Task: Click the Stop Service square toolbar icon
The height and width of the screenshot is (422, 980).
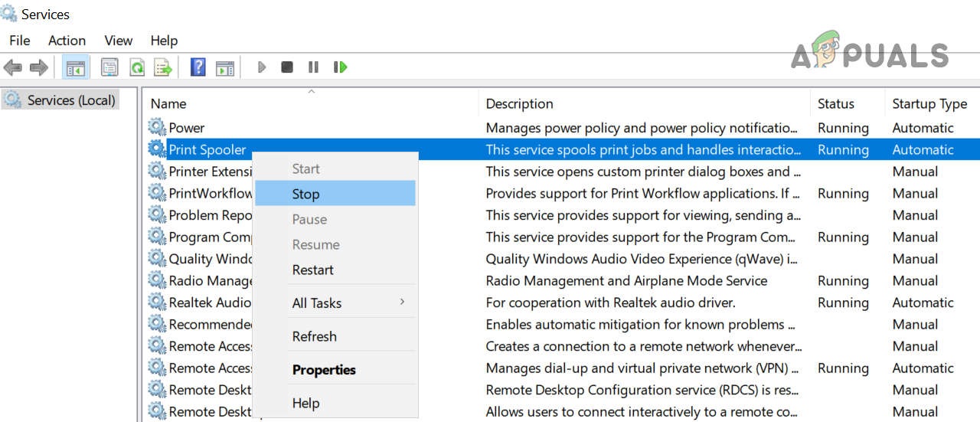Action: [287, 67]
